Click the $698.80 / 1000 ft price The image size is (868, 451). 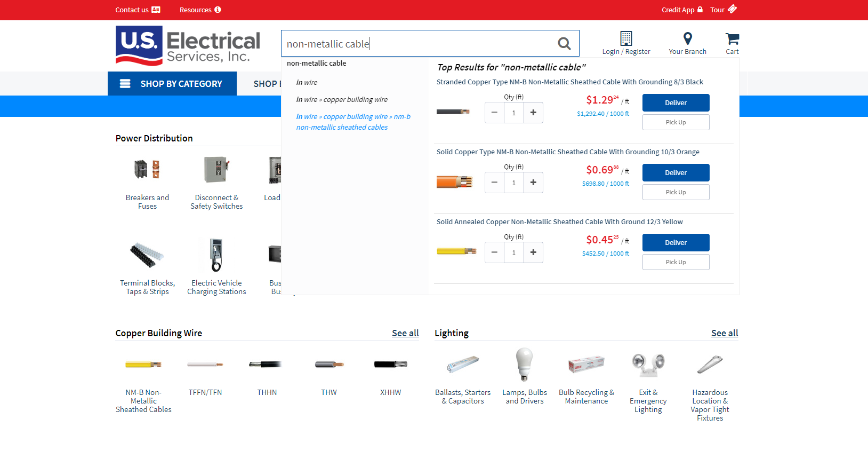[606, 184]
